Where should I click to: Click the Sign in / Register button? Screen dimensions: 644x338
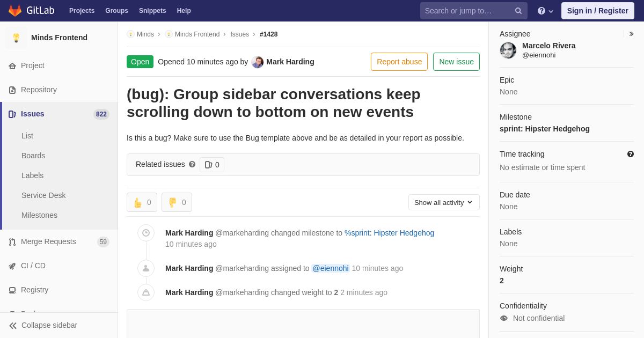click(598, 11)
